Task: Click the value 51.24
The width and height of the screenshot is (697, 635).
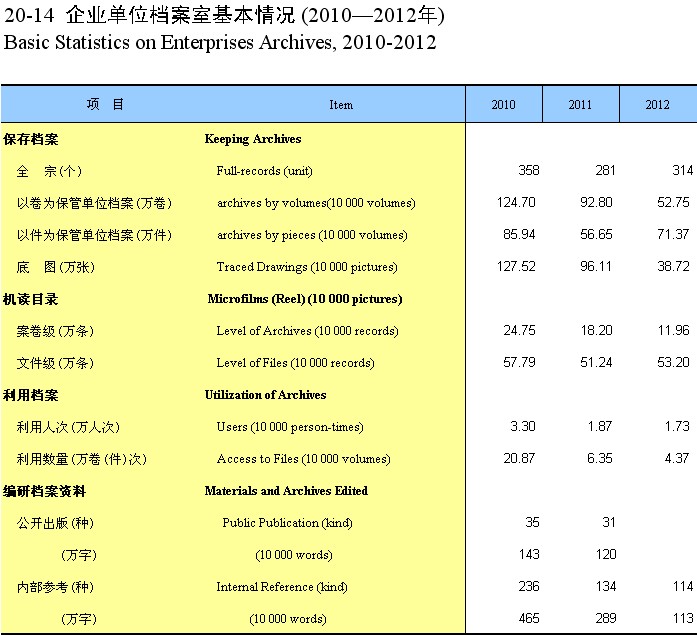Action: point(596,362)
